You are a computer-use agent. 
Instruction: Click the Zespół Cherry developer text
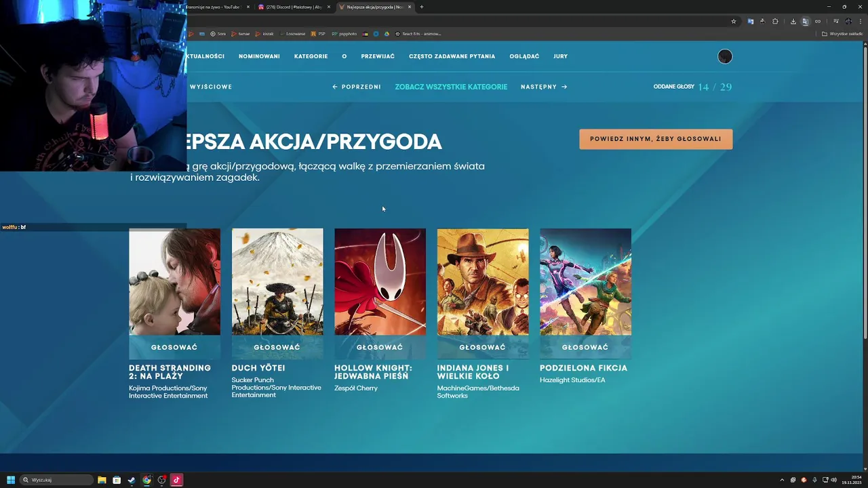pos(356,388)
